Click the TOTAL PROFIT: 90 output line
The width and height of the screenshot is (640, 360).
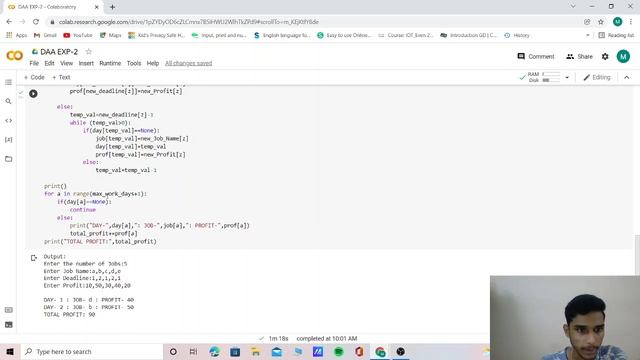click(x=69, y=314)
